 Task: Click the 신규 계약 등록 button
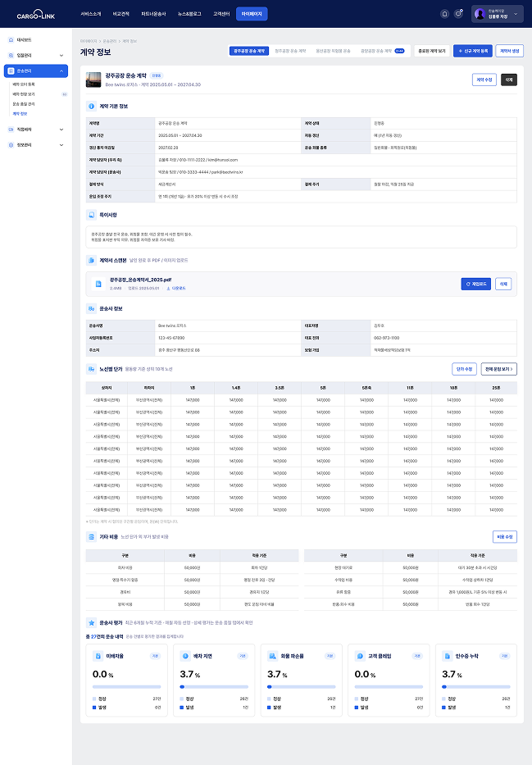coord(472,51)
